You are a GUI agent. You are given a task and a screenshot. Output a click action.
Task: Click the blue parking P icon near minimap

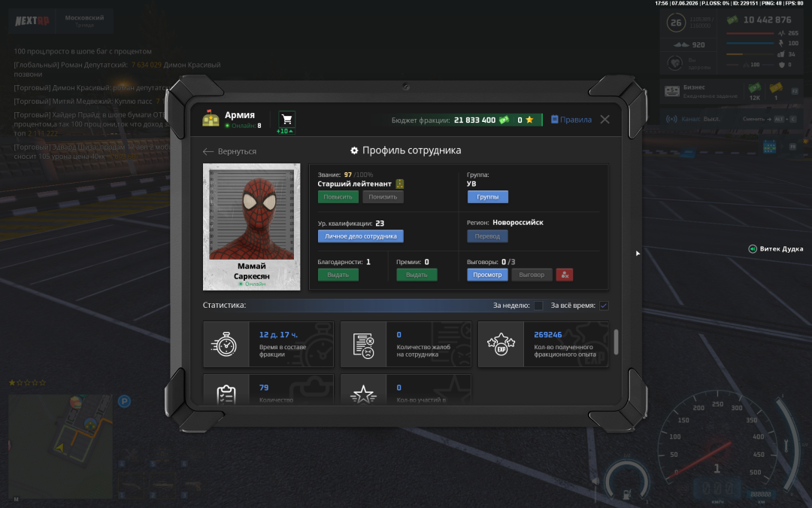tap(124, 401)
